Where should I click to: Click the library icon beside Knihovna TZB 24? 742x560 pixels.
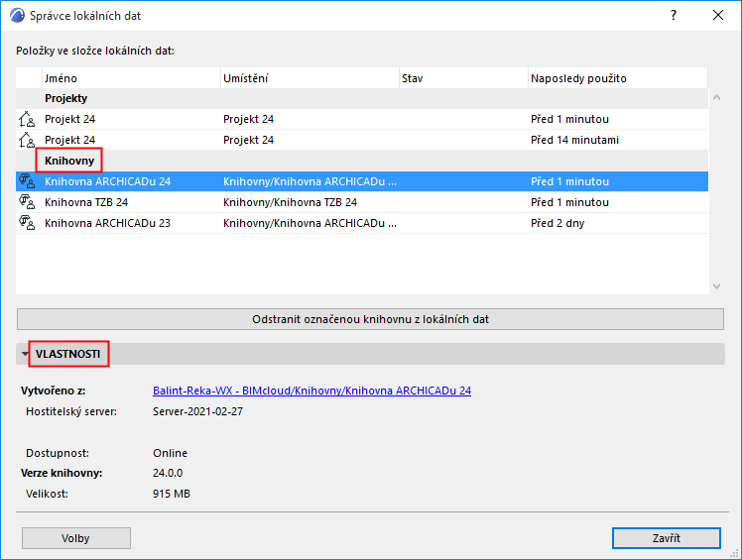tap(27, 202)
